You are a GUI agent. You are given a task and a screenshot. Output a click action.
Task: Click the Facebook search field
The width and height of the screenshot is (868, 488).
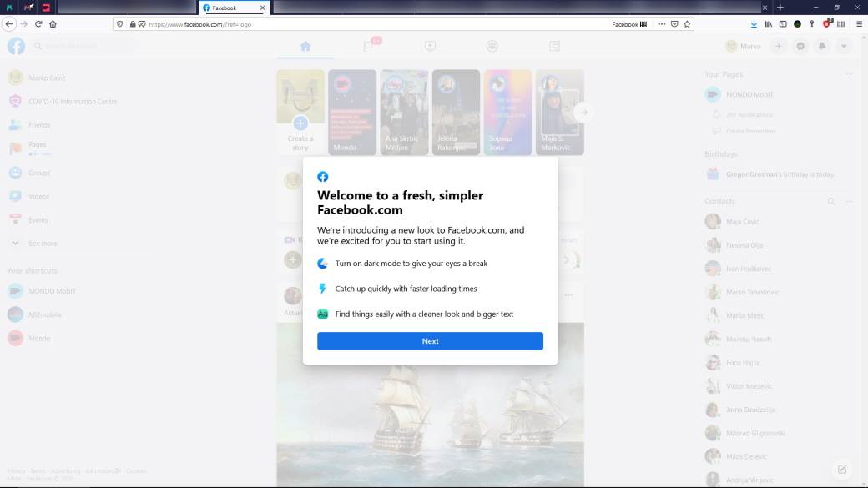[83, 47]
